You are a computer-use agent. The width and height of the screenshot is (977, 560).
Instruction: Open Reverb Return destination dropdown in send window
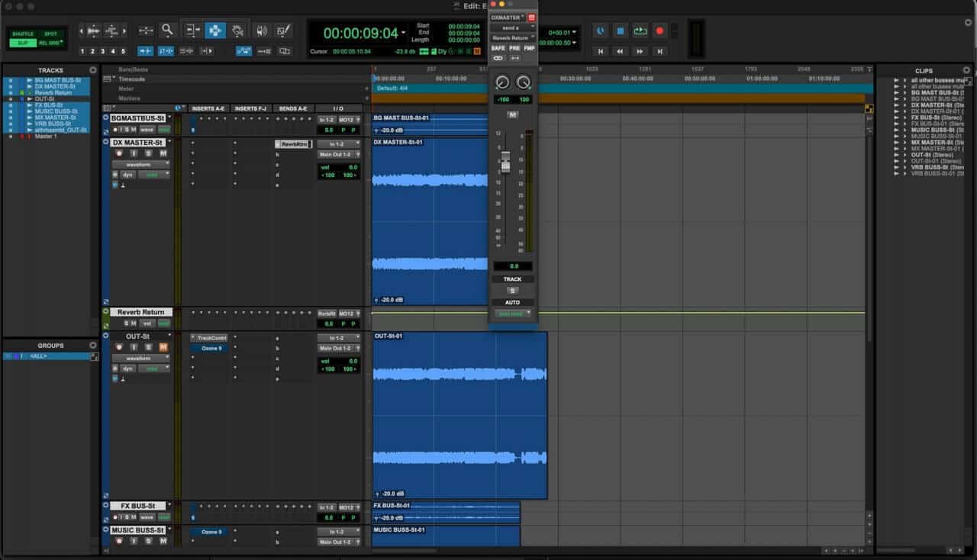(x=513, y=37)
